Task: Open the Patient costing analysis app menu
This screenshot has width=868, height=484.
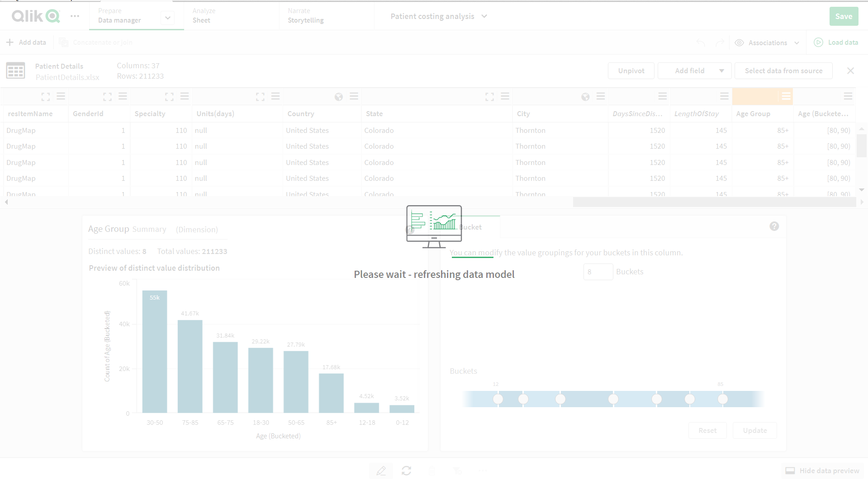Action: tap(484, 16)
